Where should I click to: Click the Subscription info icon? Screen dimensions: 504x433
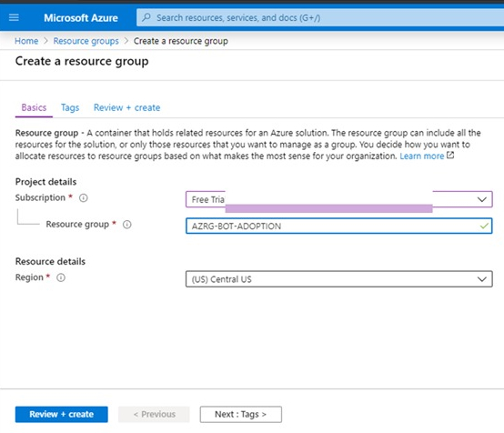(x=84, y=197)
